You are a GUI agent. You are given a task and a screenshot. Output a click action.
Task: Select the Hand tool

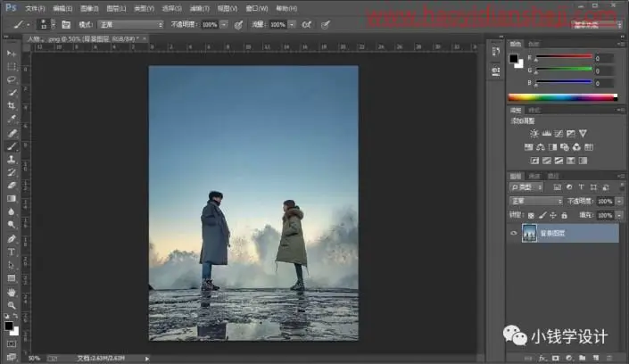point(12,292)
